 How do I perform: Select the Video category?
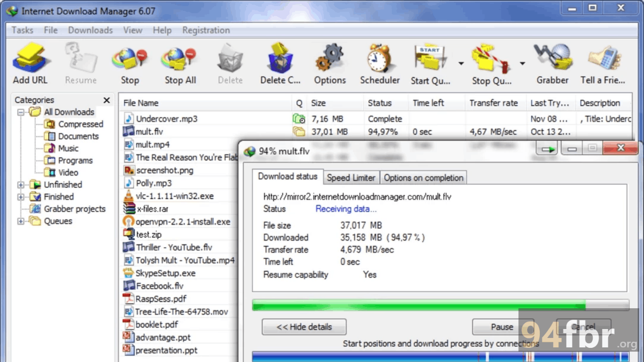pos(68,173)
